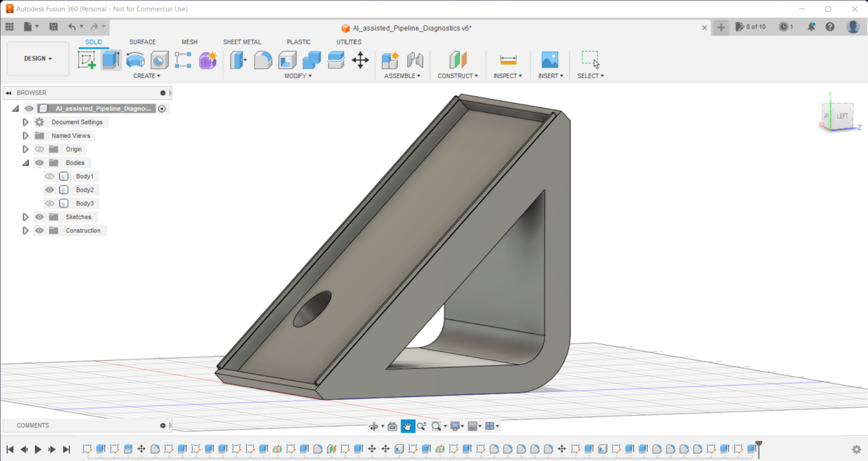Select the Revolve tool icon
The image size is (868, 461).
tap(135, 60)
